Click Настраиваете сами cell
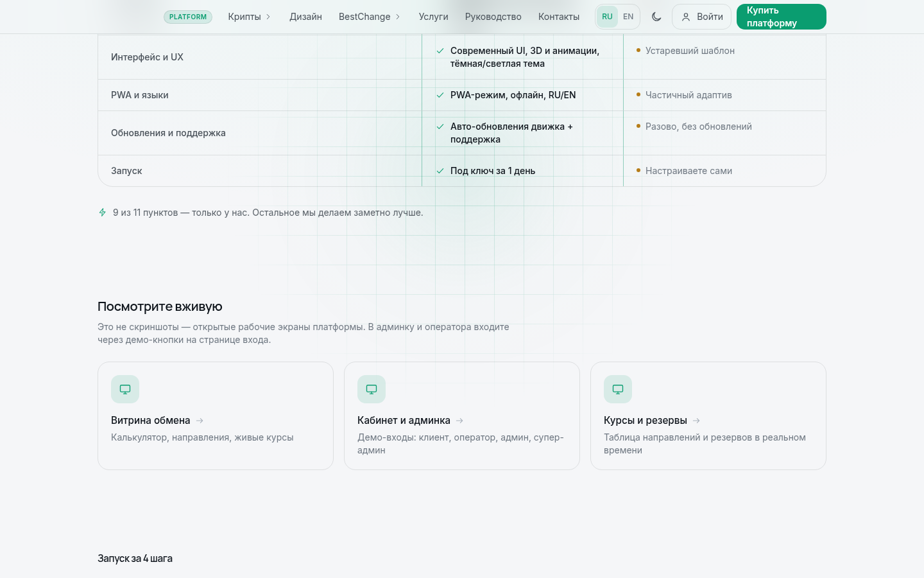The height and width of the screenshot is (578, 924). (689, 171)
